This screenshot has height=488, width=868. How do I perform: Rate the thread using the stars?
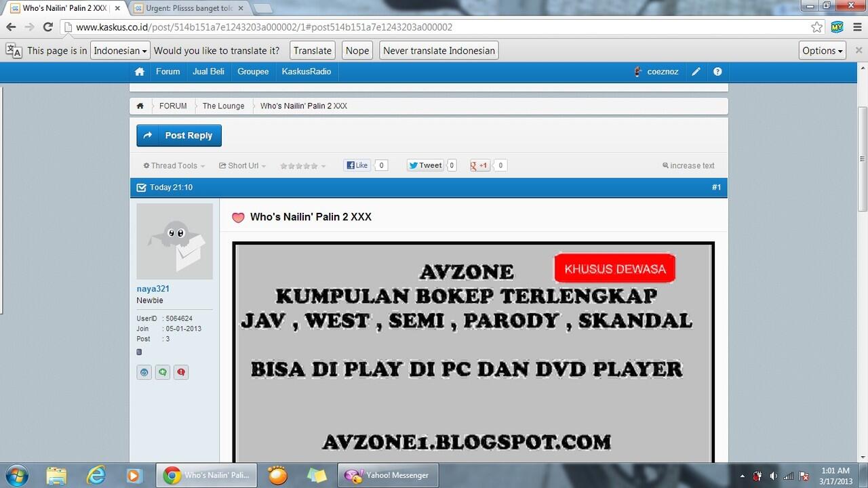coord(299,166)
